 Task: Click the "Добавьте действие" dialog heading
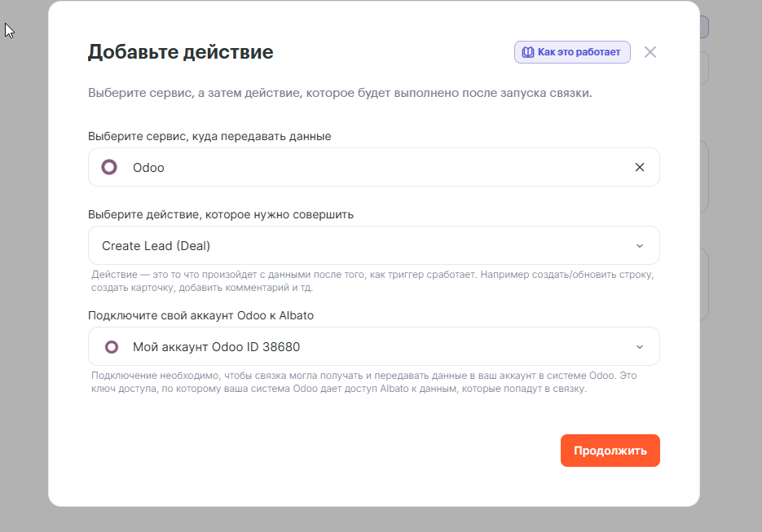(180, 52)
